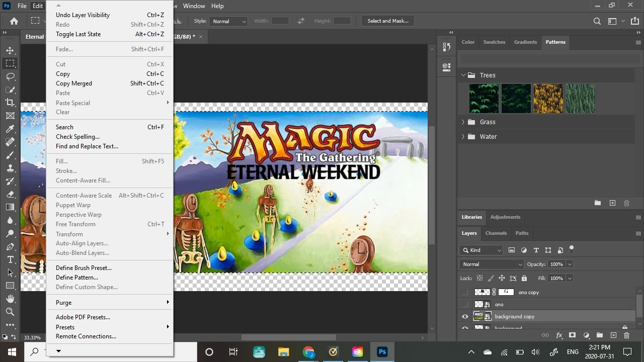Open the History panel icon
Viewport: 644px width, 362px height.
446,47
